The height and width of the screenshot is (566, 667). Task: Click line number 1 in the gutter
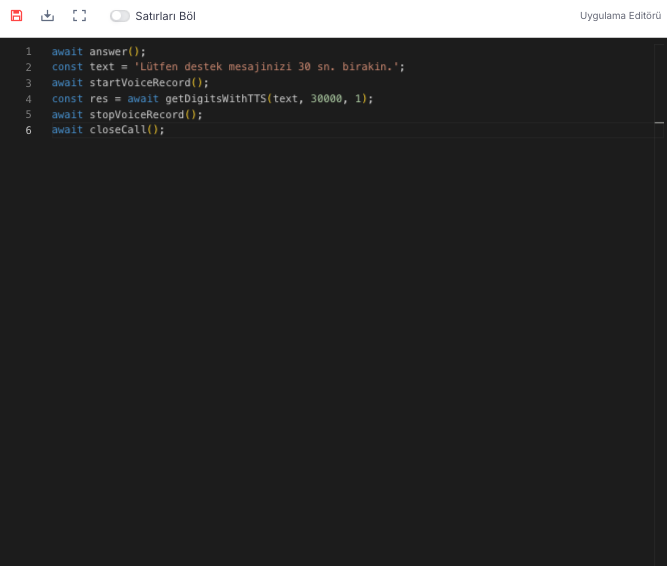tap(29, 51)
